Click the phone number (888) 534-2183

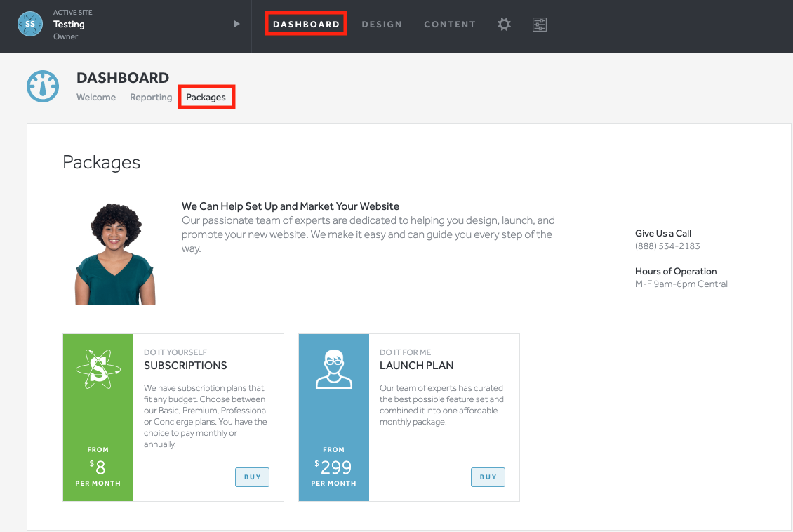click(667, 246)
